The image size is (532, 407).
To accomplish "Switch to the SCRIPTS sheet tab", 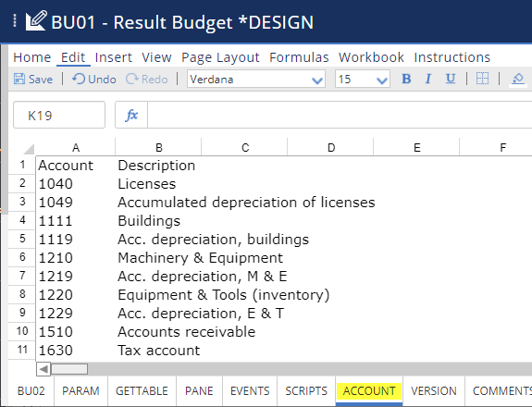I will coord(306,390).
